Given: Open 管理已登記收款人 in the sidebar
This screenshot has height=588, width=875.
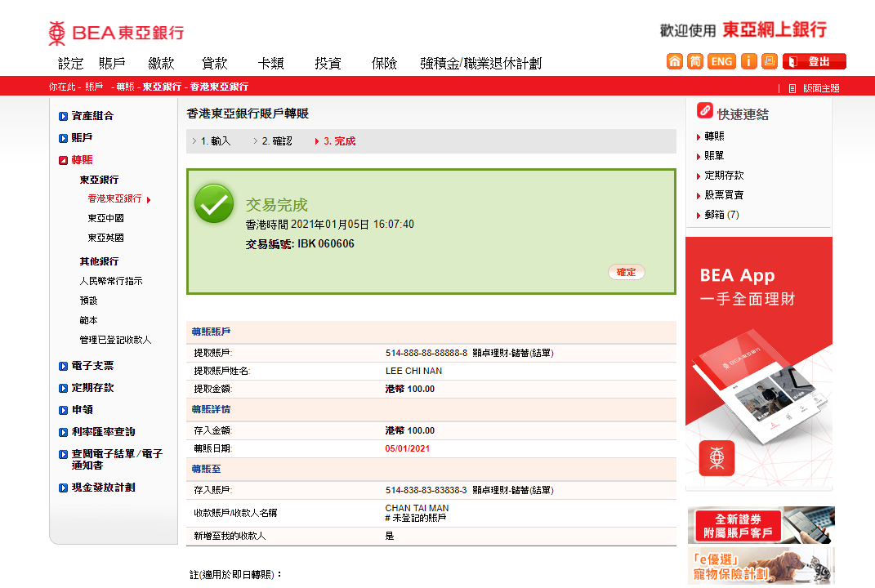Looking at the screenshot, I should [115, 340].
